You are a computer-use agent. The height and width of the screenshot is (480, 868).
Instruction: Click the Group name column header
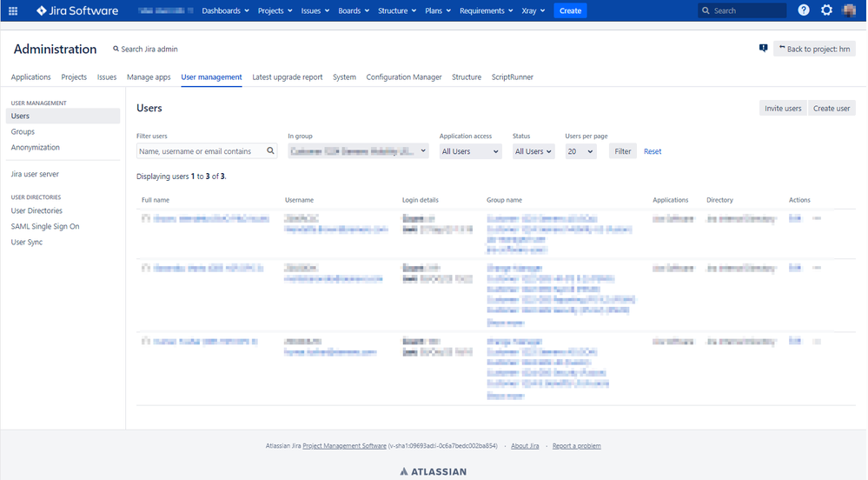click(504, 200)
